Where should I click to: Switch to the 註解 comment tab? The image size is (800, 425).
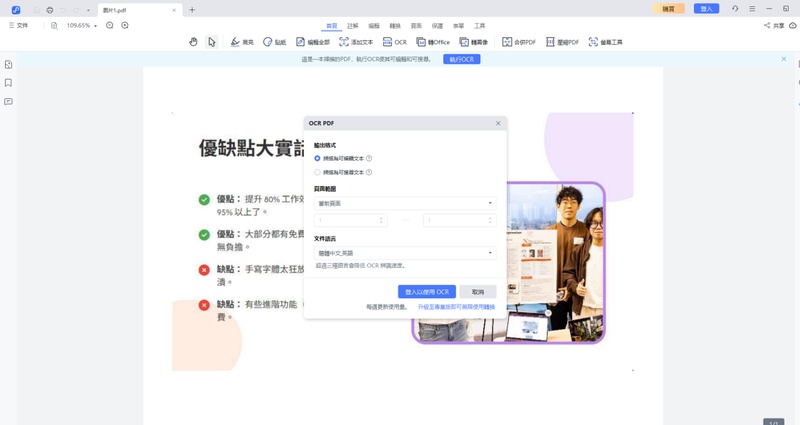353,26
